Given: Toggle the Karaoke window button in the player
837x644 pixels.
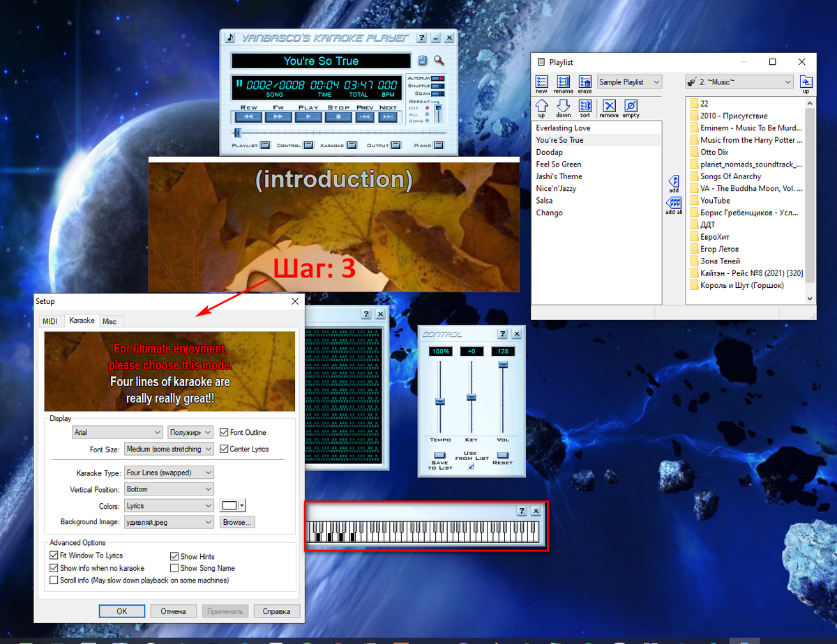Looking at the screenshot, I should pos(351,146).
